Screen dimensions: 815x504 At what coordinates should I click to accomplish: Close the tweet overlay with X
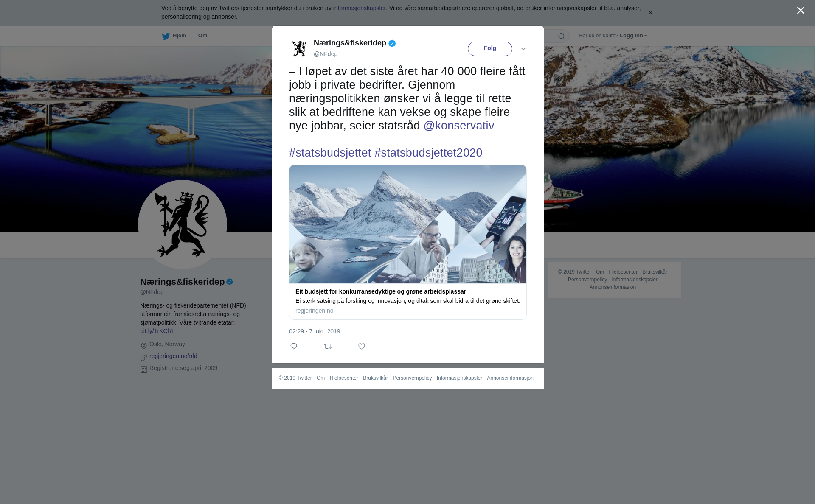tap(801, 11)
